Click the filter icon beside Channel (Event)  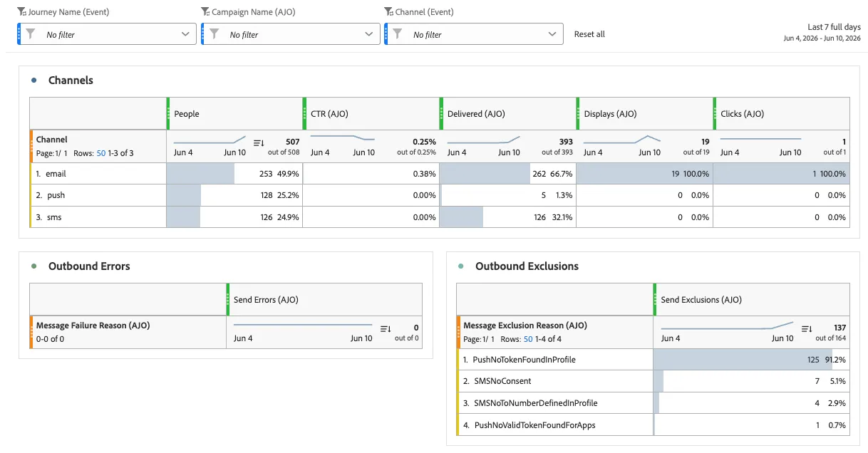(388, 11)
